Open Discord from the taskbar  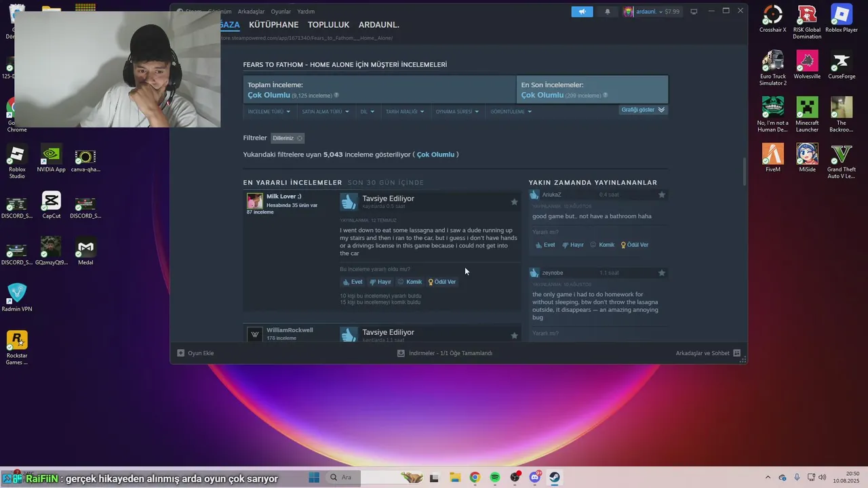(535, 478)
